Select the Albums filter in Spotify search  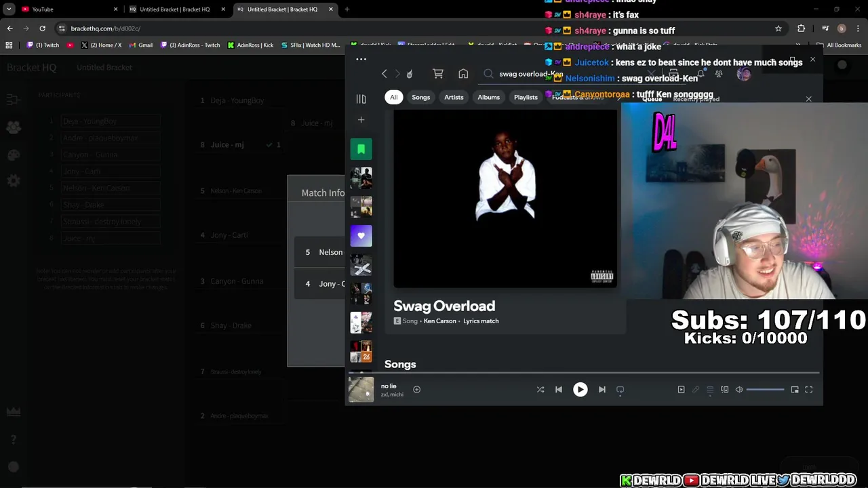click(x=488, y=97)
